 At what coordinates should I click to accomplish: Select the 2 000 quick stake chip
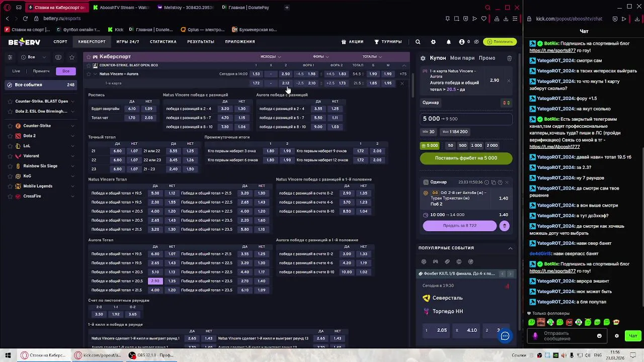click(x=492, y=145)
